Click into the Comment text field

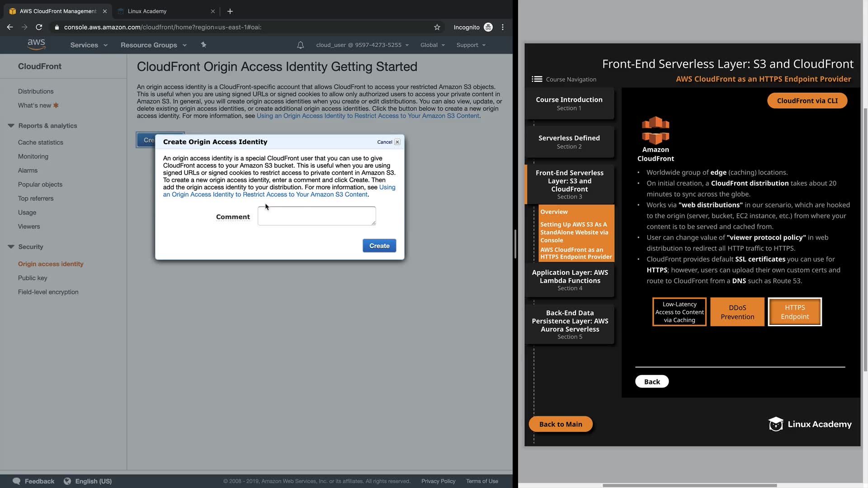tap(316, 216)
